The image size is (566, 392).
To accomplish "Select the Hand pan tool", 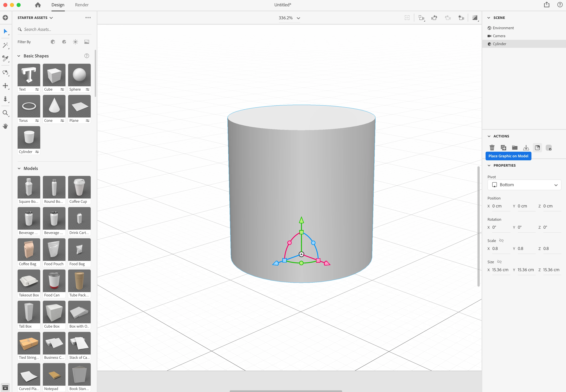I will (x=5, y=126).
